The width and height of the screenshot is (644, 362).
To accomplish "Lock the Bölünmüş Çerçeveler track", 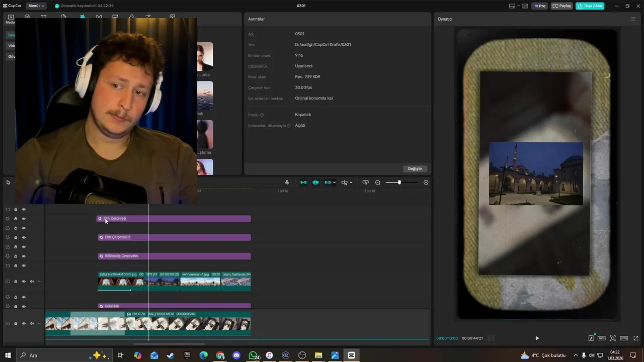I will pyautogui.click(x=16, y=256).
